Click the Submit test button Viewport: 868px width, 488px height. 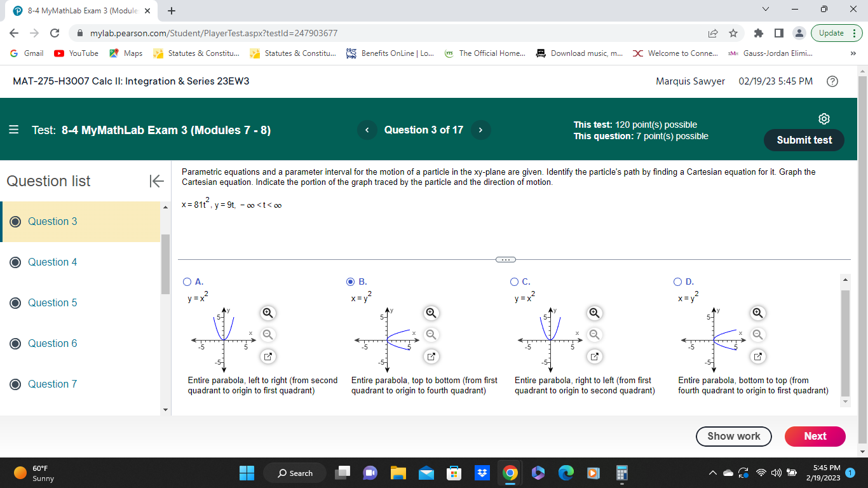coord(803,140)
